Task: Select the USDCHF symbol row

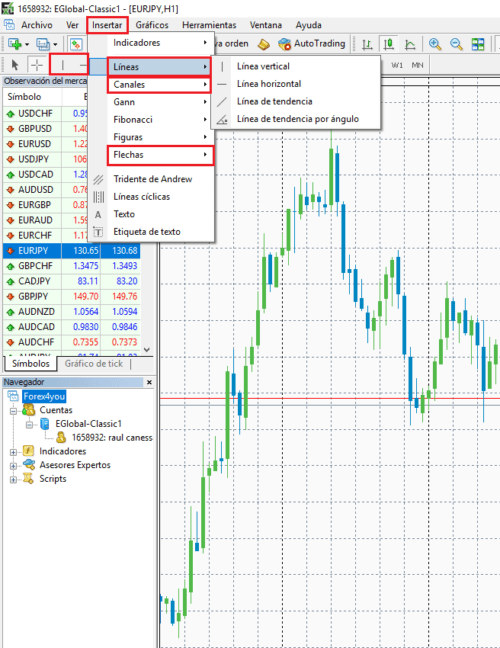Action: (x=45, y=113)
